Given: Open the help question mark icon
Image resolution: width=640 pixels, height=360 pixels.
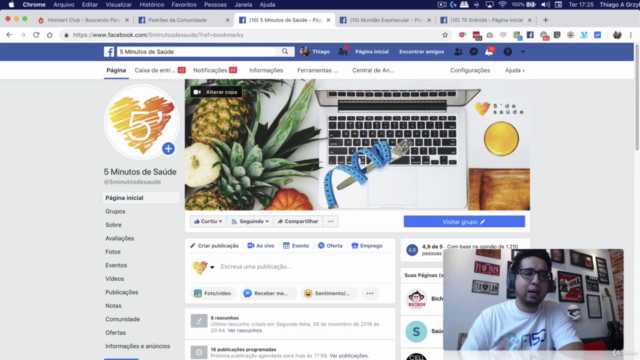Looking at the screenshot, I should [x=507, y=52].
